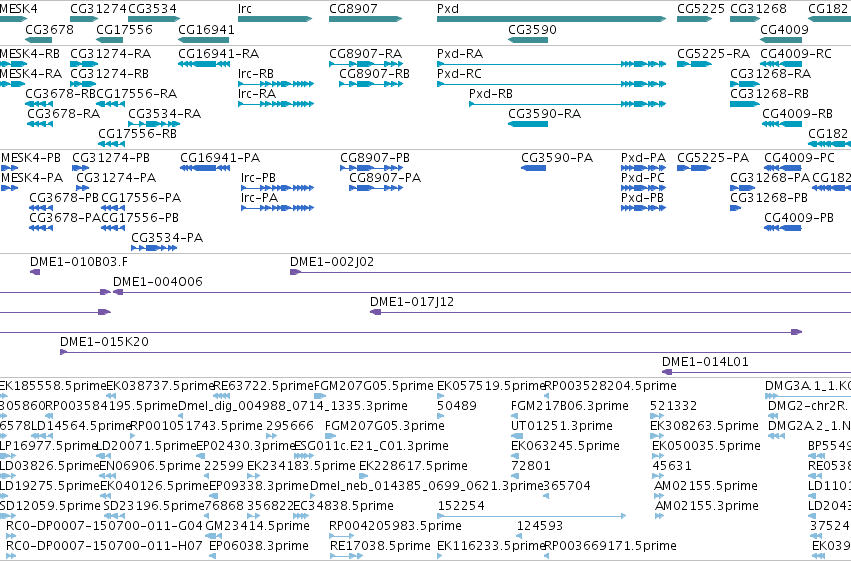Image resolution: width=851 pixels, height=561 pixels.
Task: Open transcript CG31268-RA
Action: pyautogui.click(x=771, y=74)
